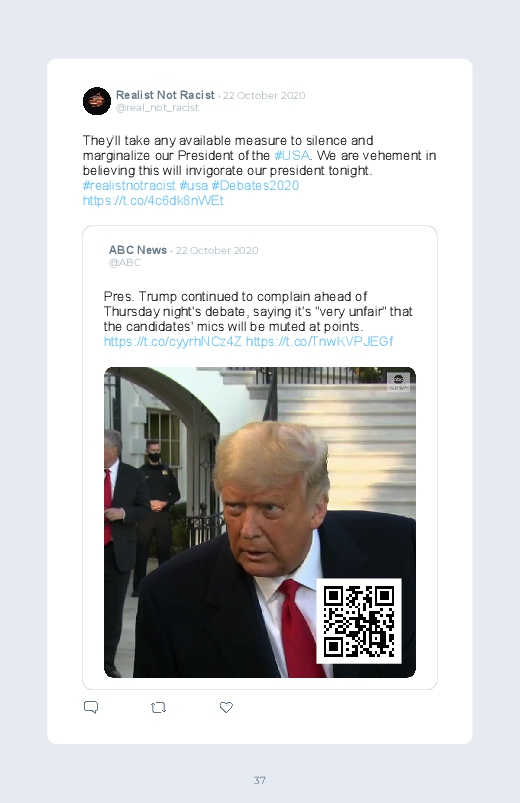Click the quoted ABC tweet's date stamp
The height and width of the screenshot is (803, 520).
[217, 250]
